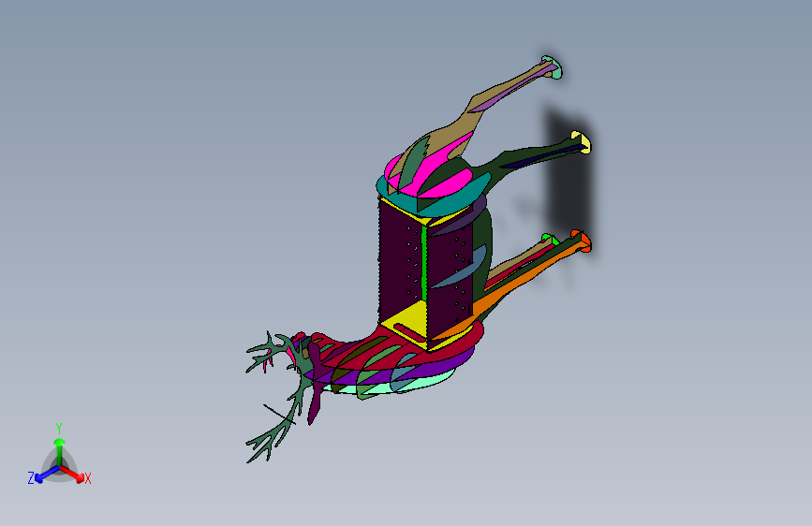Click the green Y axis of the orientation triad

[x=60, y=451]
